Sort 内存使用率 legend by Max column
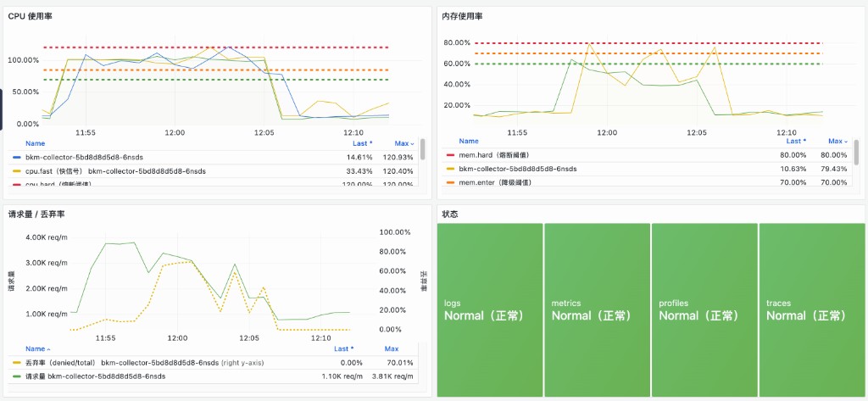The width and height of the screenshot is (868, 401). [838, 142]
